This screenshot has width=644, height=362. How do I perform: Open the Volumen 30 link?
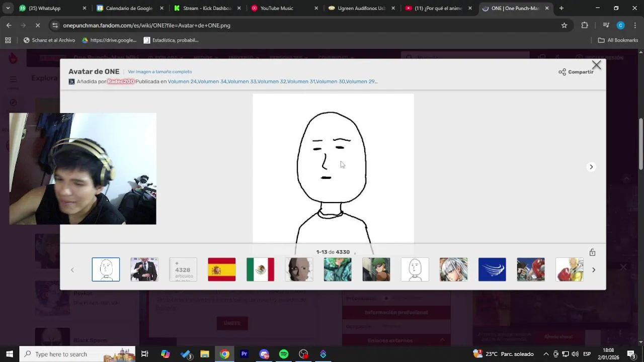(331, 81)
